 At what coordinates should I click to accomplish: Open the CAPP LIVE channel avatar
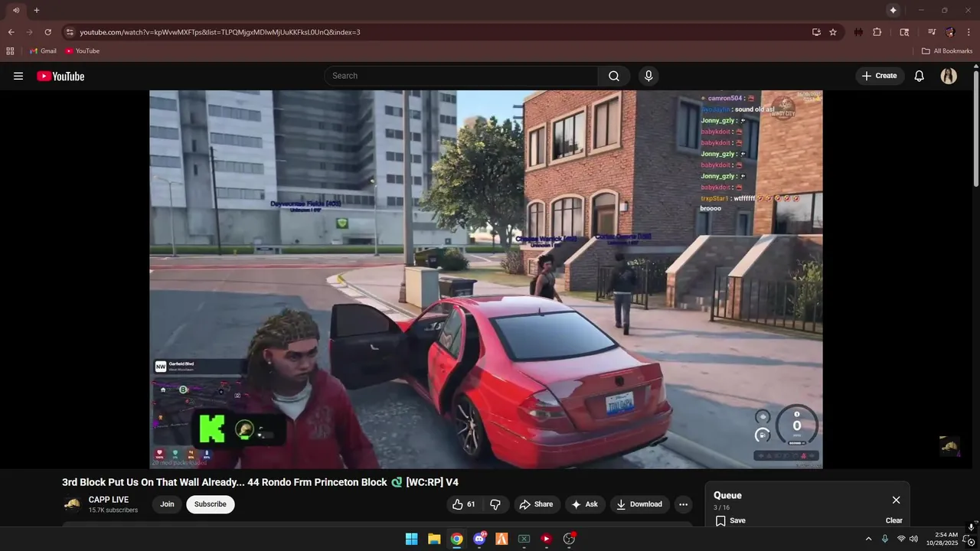click(72, 504)
